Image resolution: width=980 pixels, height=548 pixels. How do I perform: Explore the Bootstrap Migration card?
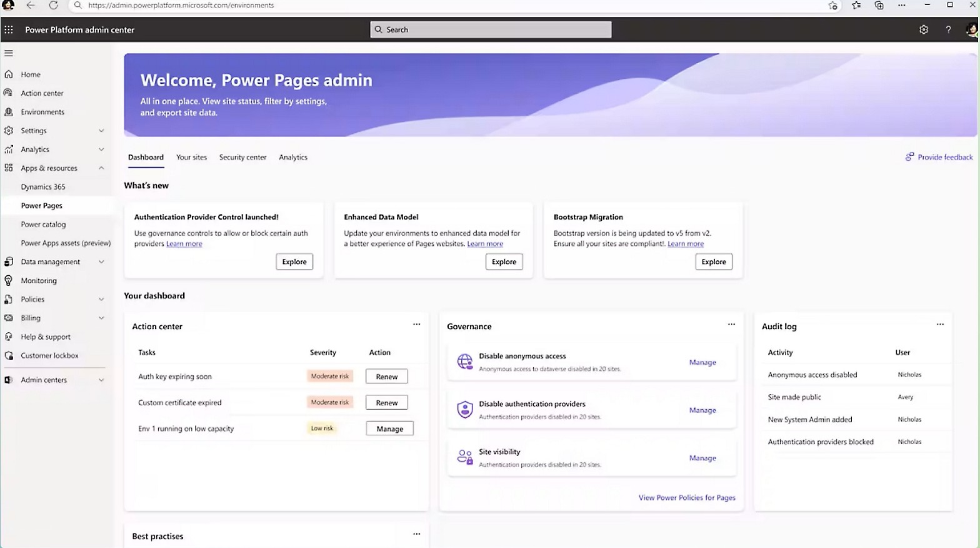[714, 261]
